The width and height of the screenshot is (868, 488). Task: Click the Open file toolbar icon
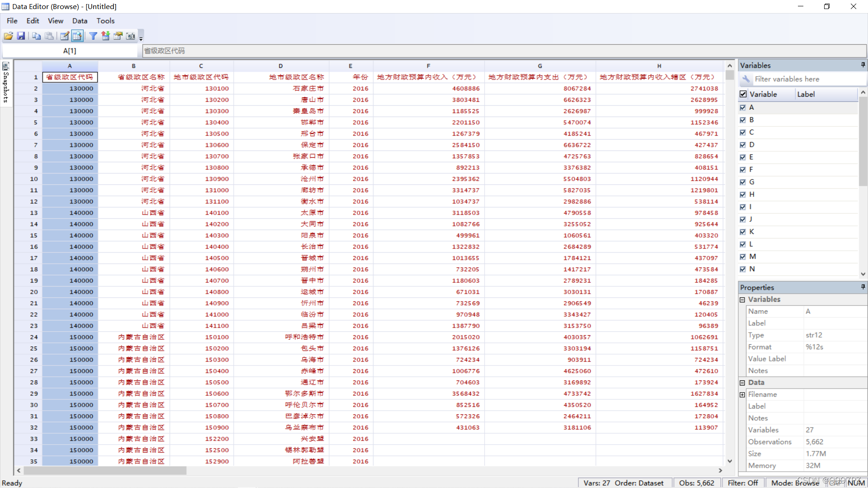(x=8, y=36)
